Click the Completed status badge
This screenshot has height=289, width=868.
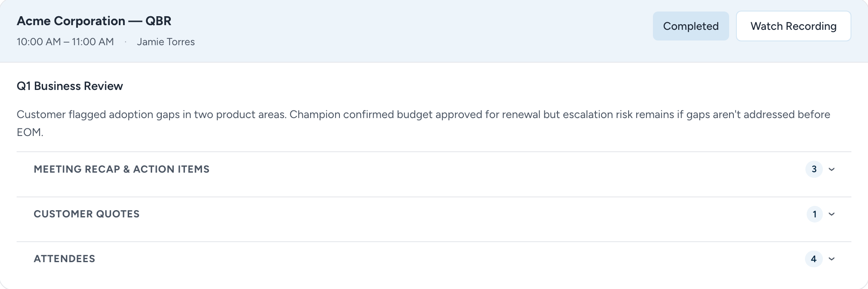691,26
